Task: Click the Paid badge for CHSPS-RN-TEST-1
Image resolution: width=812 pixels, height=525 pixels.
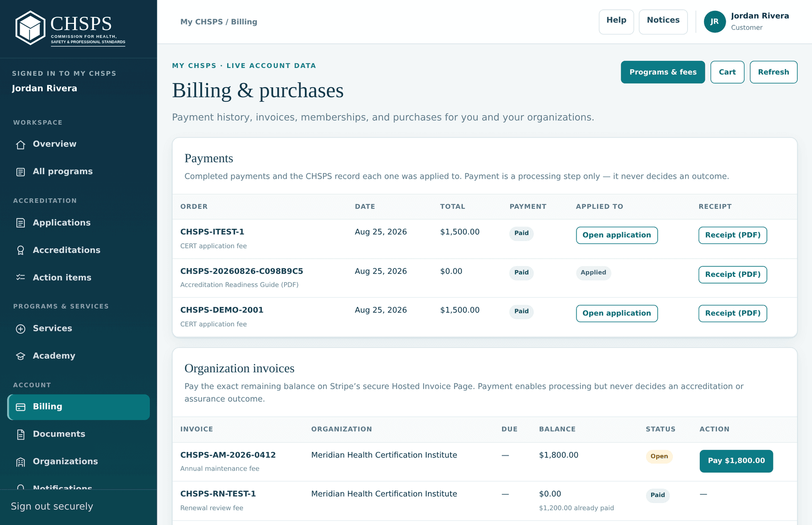Action: (x=658, y=496)
